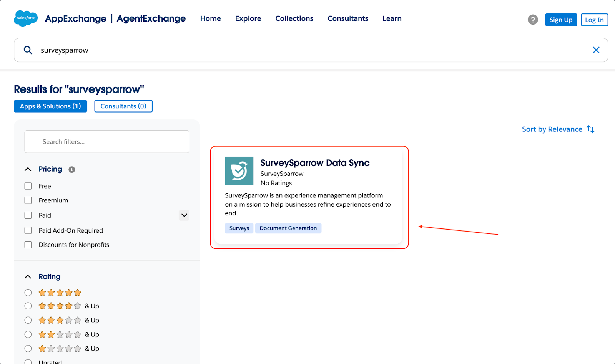Open the Explore menu item
Viewport: 615px width, 364px height.
248,18
